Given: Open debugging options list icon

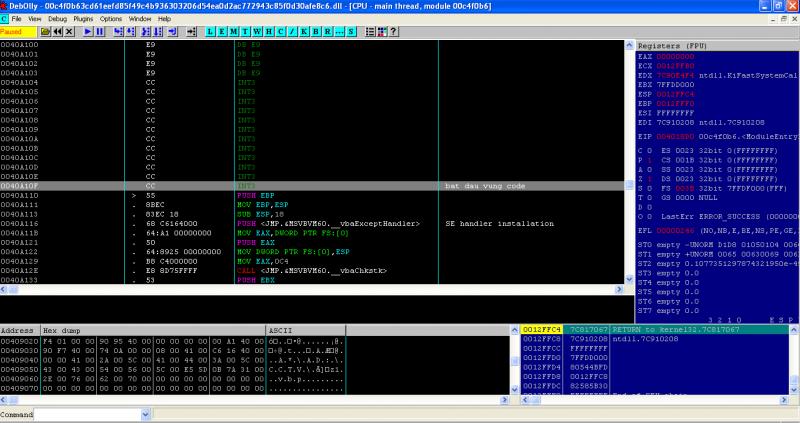Looking at the screenshot, I should [x=370, y=32].
